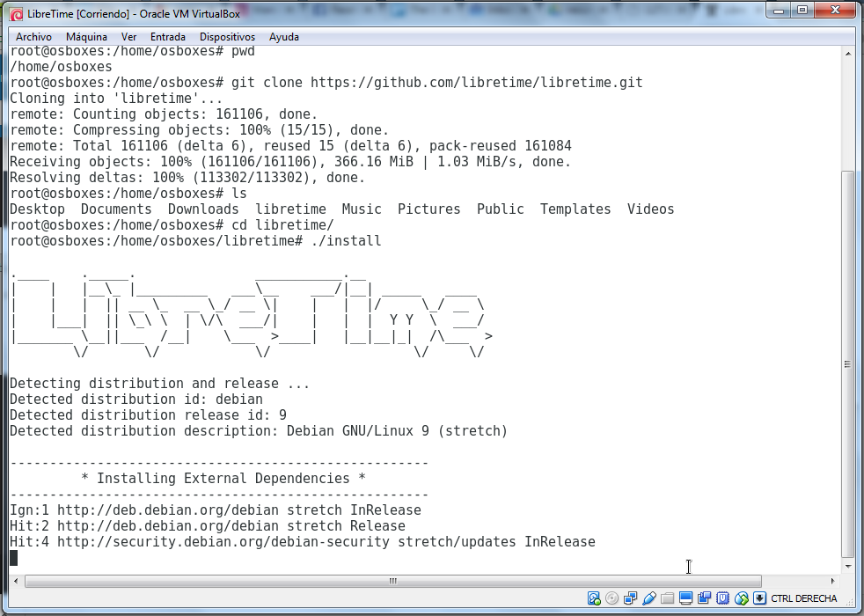Viewport: 864px width, 616px height.
Task: Click the keyboard capture arrow icon
Action: click(760, 598)
